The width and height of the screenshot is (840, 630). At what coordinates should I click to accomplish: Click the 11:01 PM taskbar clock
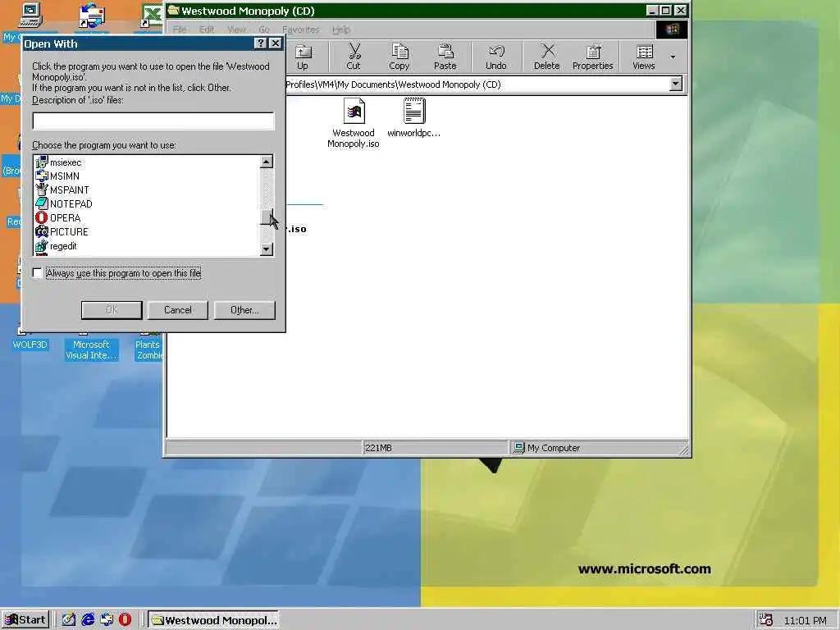coord(805,620)
